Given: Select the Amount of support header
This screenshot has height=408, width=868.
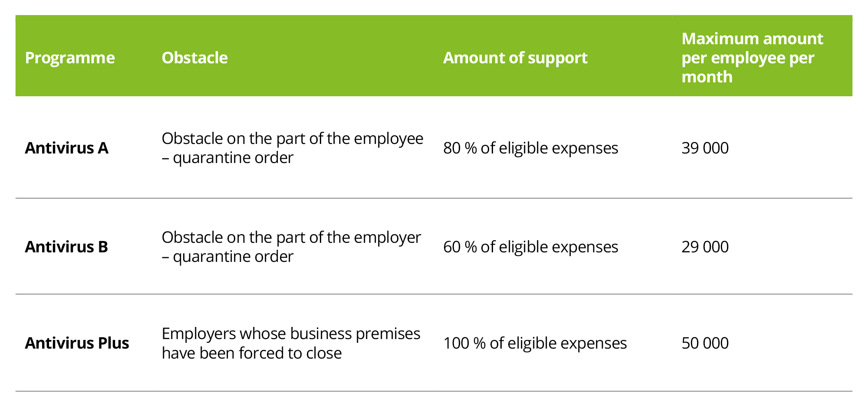Looking at the screenshot, I should point(515,58).
